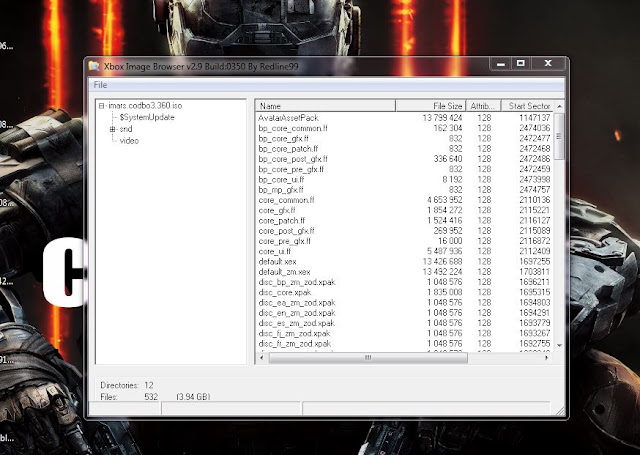This screenshot has height=455, width=640.
Task: Click file size 13 492 224 cell
Action: (442, 272)
